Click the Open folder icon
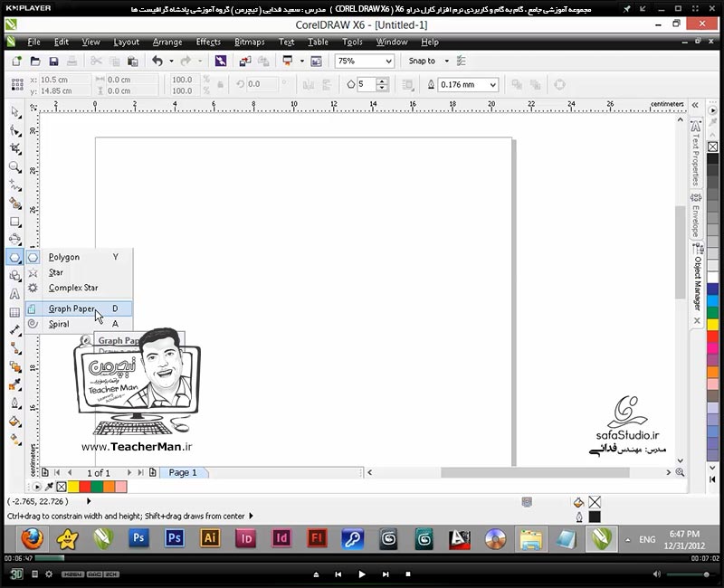 pyautogui.click(x=35, y=61)
